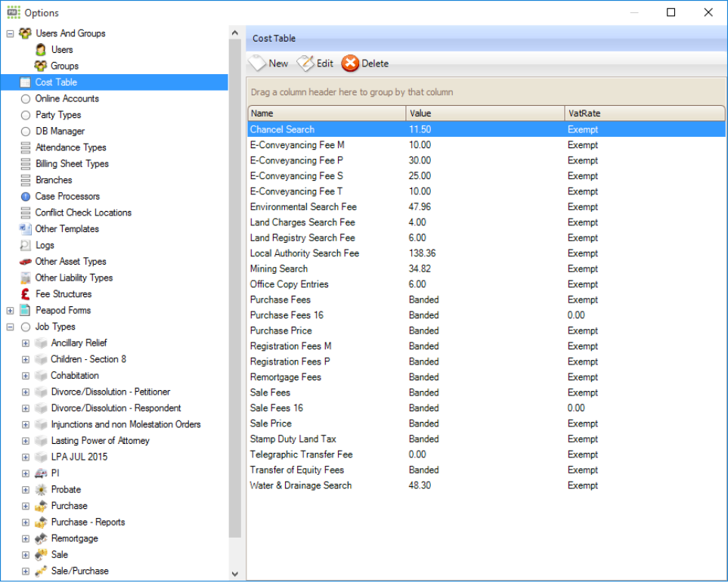This screenshot has width=728, height=583.
Task: Select the Logs icon in sidebar
Action: point(26,245)
